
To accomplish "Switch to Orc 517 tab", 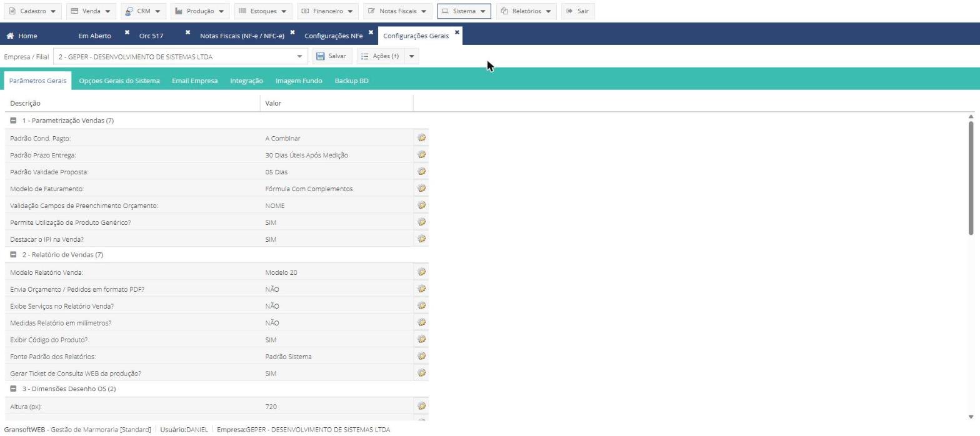I will coord(151,36).
